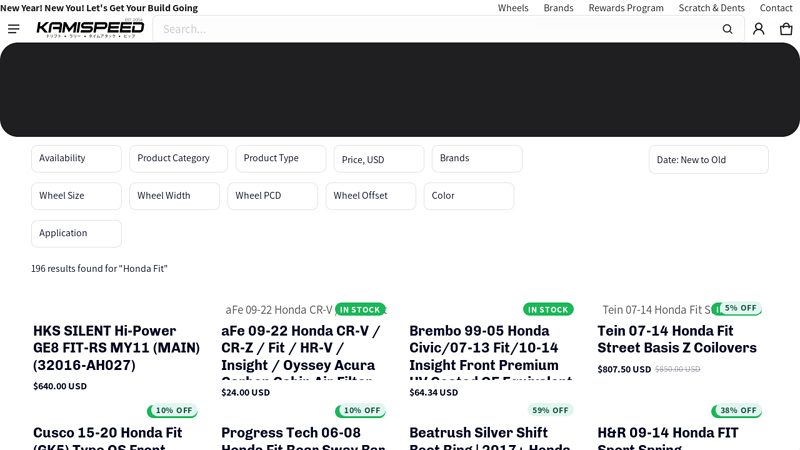The image size is (800, 450).
Task: Open the Rewards Program menu item
Action: 626,8
